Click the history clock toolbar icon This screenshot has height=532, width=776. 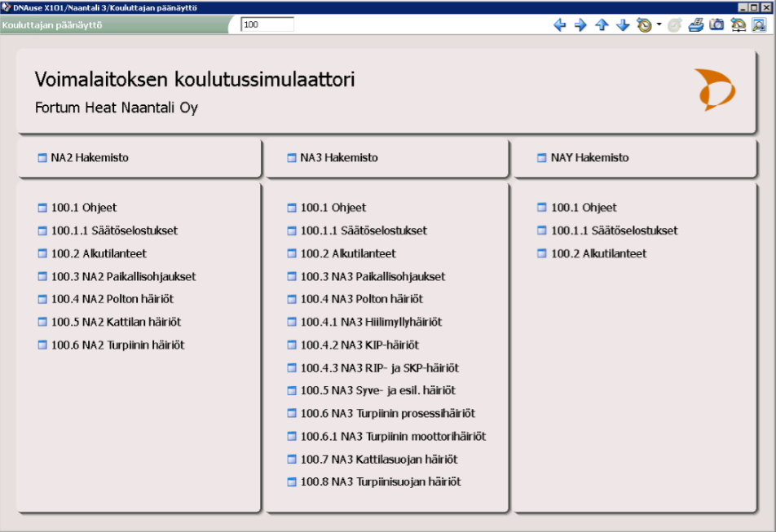click(644, 24)
